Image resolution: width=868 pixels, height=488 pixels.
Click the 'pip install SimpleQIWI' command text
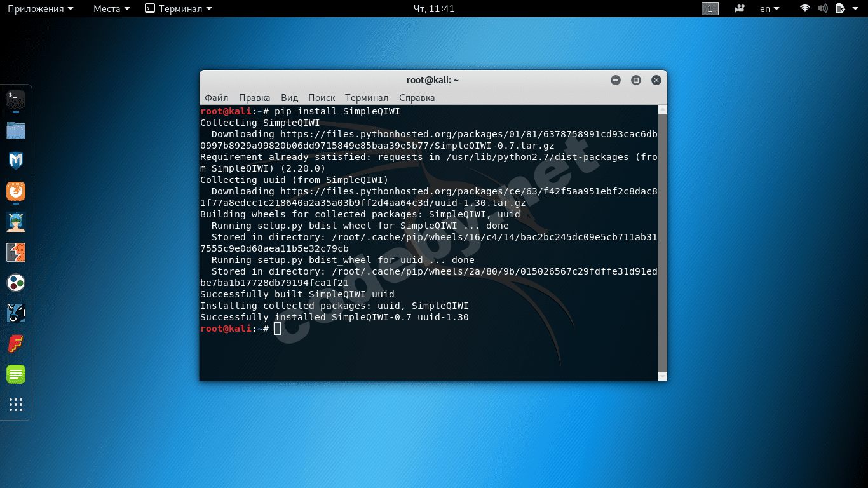point(337,111)
